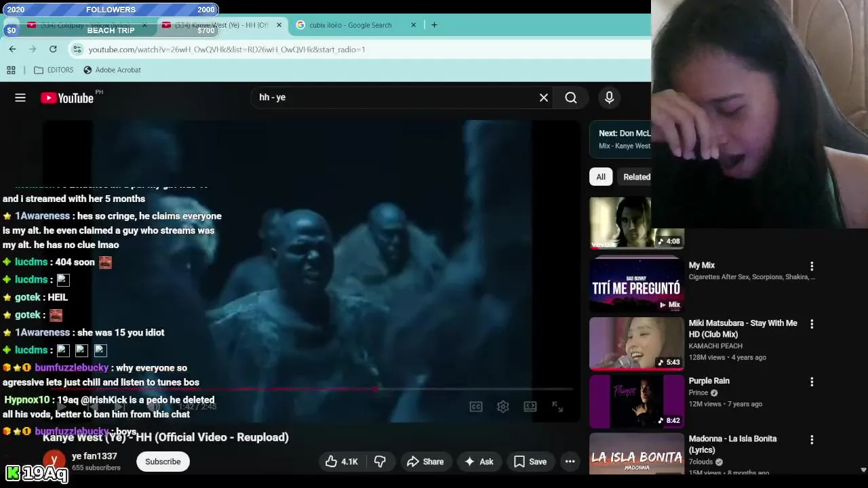
Task: Open the Next up mix panel header
Action: [x=620, y=139]
